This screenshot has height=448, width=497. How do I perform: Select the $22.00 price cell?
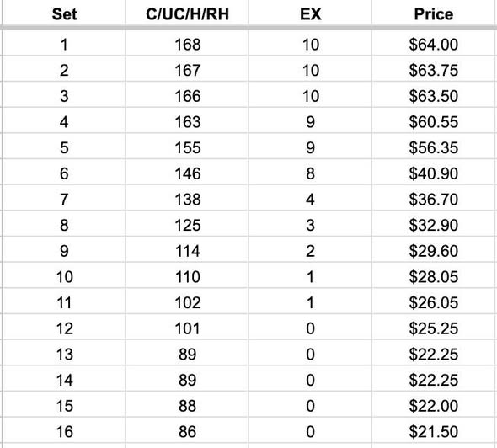tap(434, 406)
